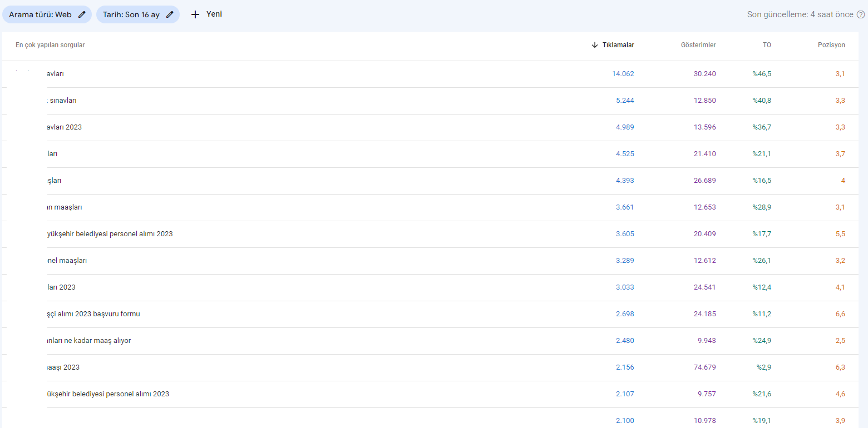The width and height of the screenshot is (868, 428).
Task: Click impressions value 9.757
Action: [707, 394]
